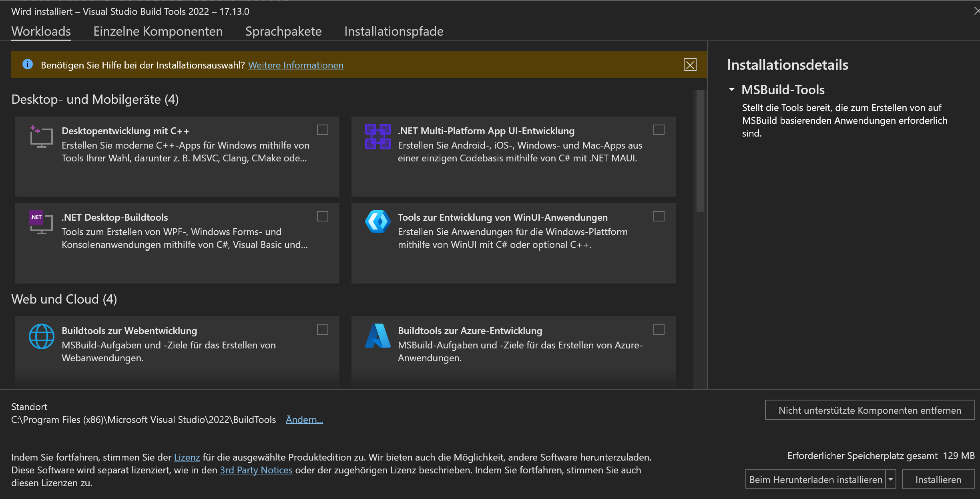This screenshot has height=499, width=980.
Task: Open the Einzelne Komponenten tab
Action: (158, 31)
